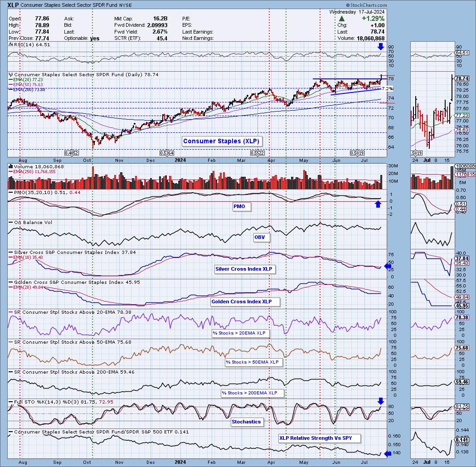
Task: Click the Consumer Staples (XLP) label box
Action: point(221,141)
